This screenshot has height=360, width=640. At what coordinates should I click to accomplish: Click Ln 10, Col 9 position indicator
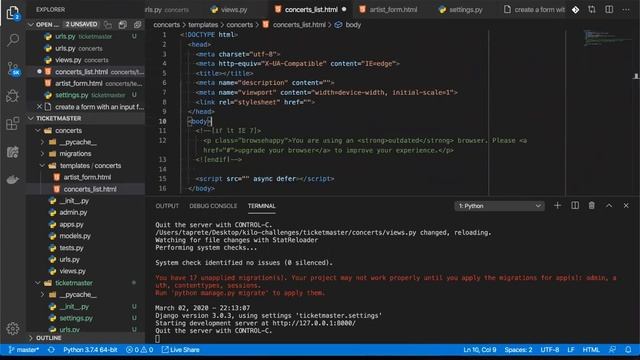(x=480, y=350)
